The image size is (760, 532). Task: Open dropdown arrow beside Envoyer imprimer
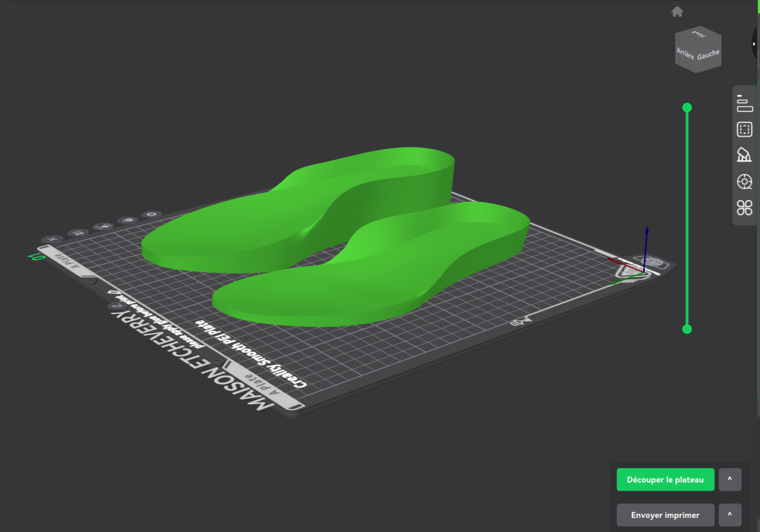[x=730, y=514]
